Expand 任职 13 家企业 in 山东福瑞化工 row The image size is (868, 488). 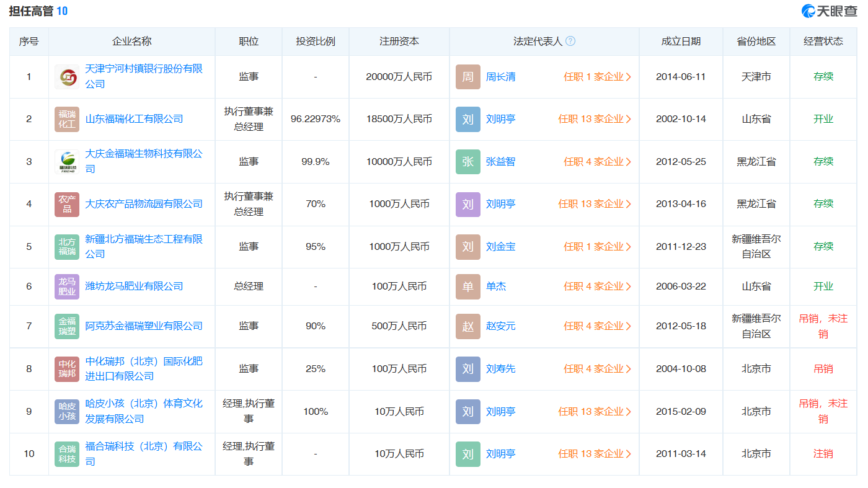pyautogui.click(x=595, y=119)
